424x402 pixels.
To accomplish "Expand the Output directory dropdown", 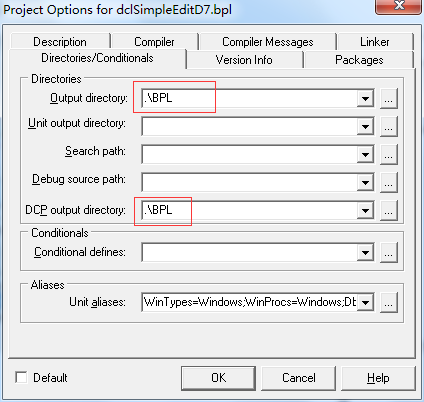I will (x=365, y=99).
